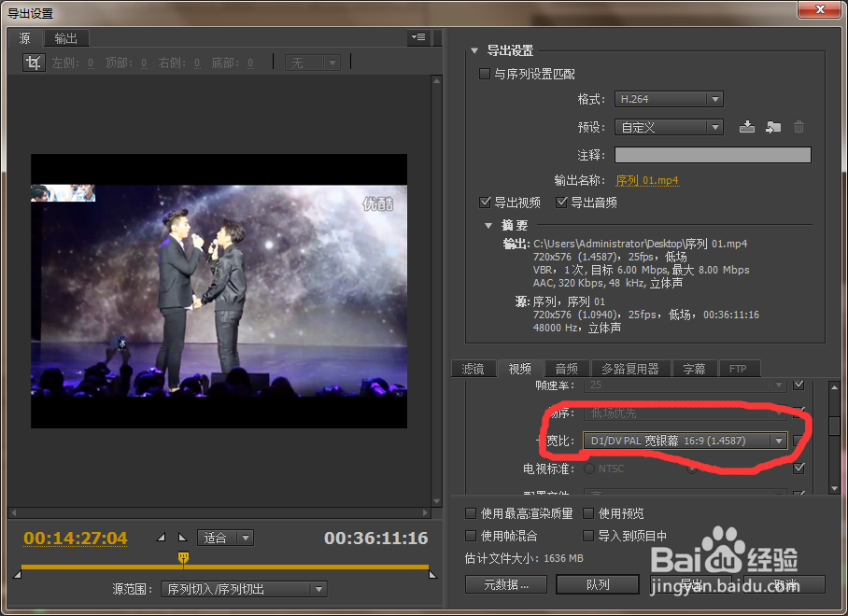This screenshot has width=848, height=616.
Task: Open the 格式 dropdown showing H.264
Action: (669, 98)
